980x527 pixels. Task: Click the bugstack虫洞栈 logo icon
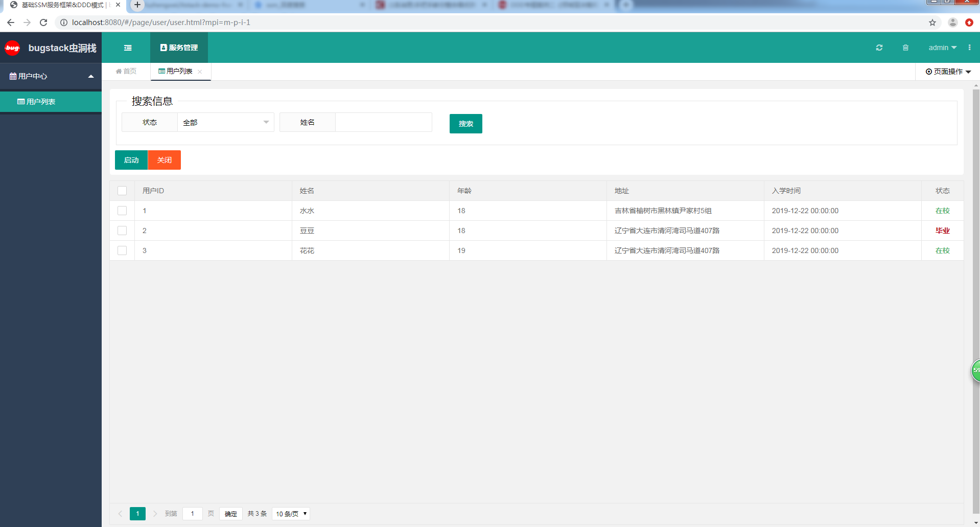[12, 48]
